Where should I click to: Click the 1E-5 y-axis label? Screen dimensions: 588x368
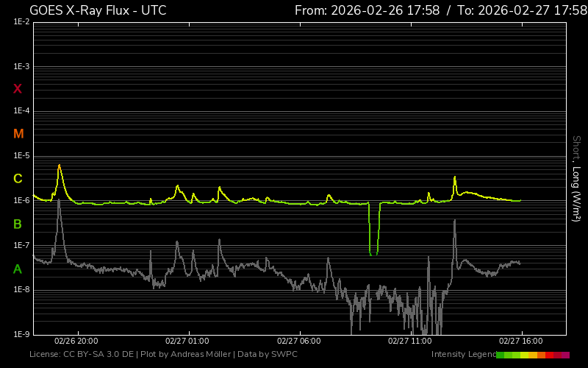coord(21,155)
